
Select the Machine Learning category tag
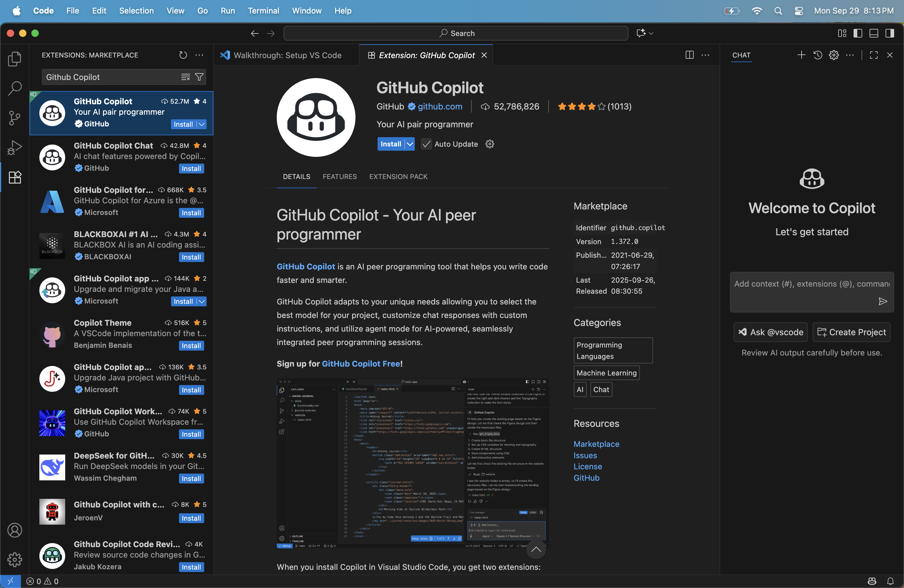point(606,373)
